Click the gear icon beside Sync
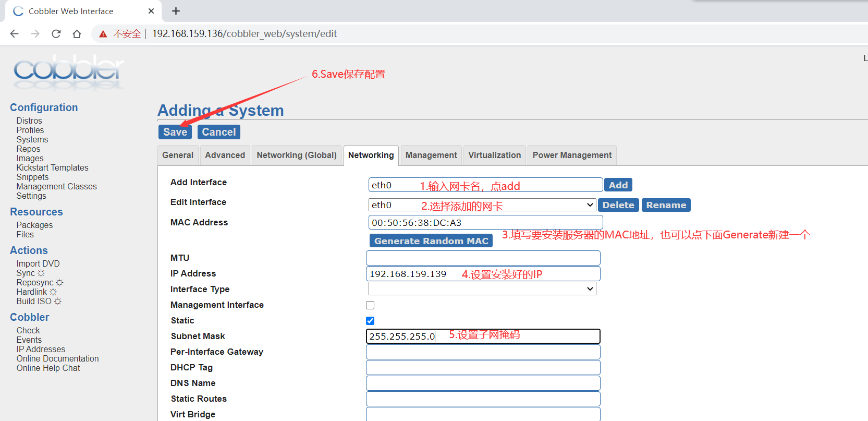Viewport: 868px width, 421px height. point(41,273)
